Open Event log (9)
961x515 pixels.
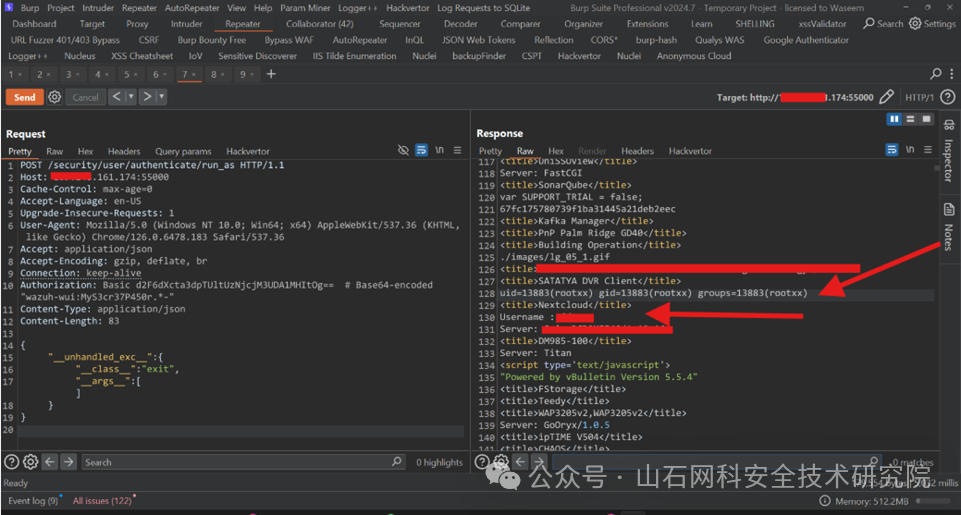(32, 501)
